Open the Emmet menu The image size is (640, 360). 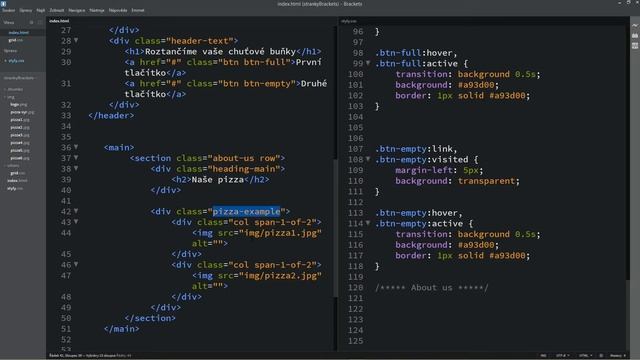point(138,10)
